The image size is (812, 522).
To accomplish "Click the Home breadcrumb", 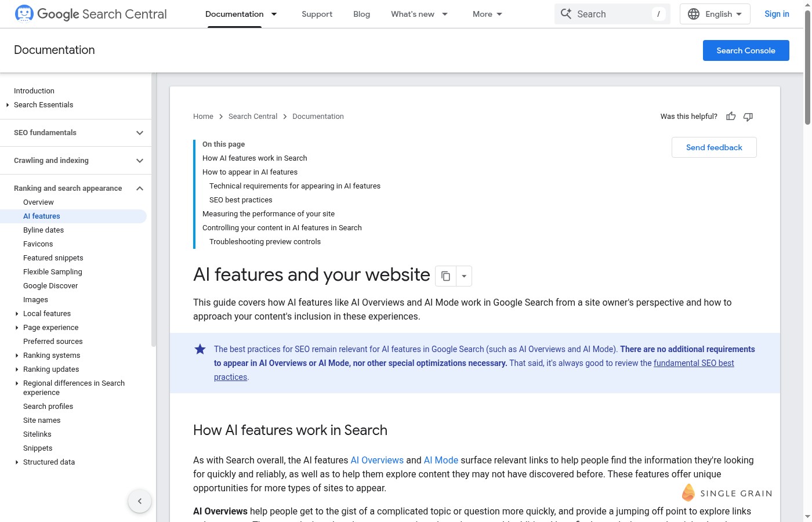I will pyautogui.click(x=203, y=117).
